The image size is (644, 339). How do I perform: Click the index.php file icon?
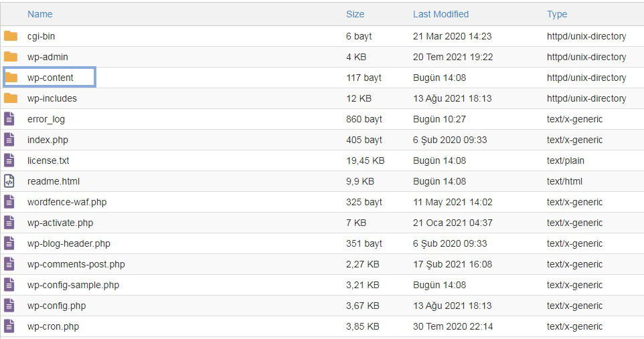tap(9, 140)
